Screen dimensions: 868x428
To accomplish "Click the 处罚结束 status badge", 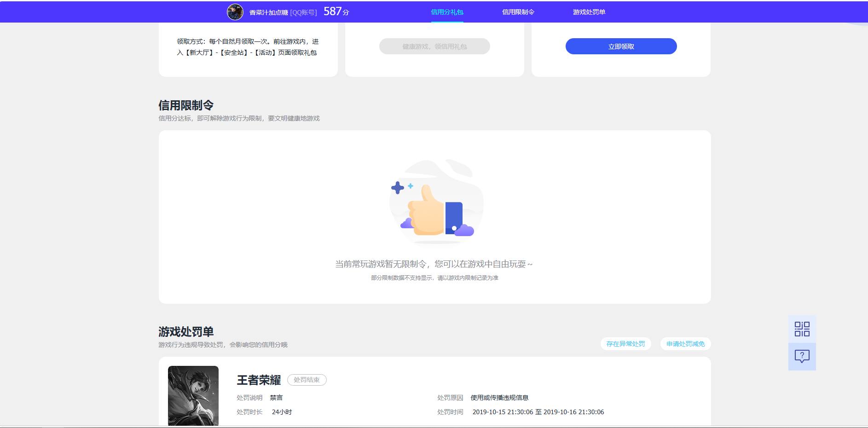I will [x=307, y=380].
